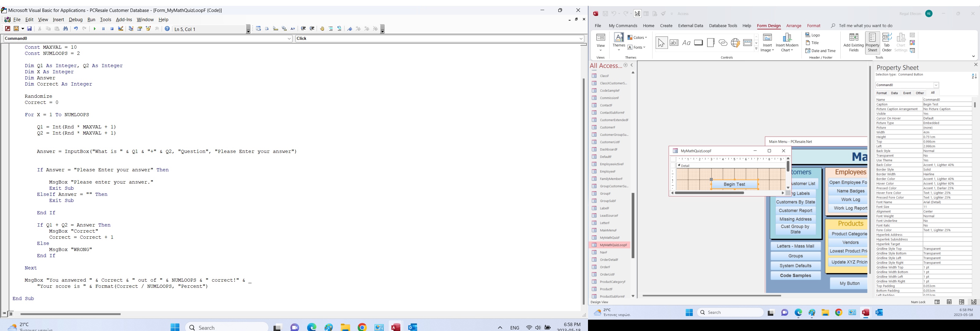Viewport: 980px width, 331px height.
Task: Toggle the Property Sheet pane button
Action: coord(872,42)
